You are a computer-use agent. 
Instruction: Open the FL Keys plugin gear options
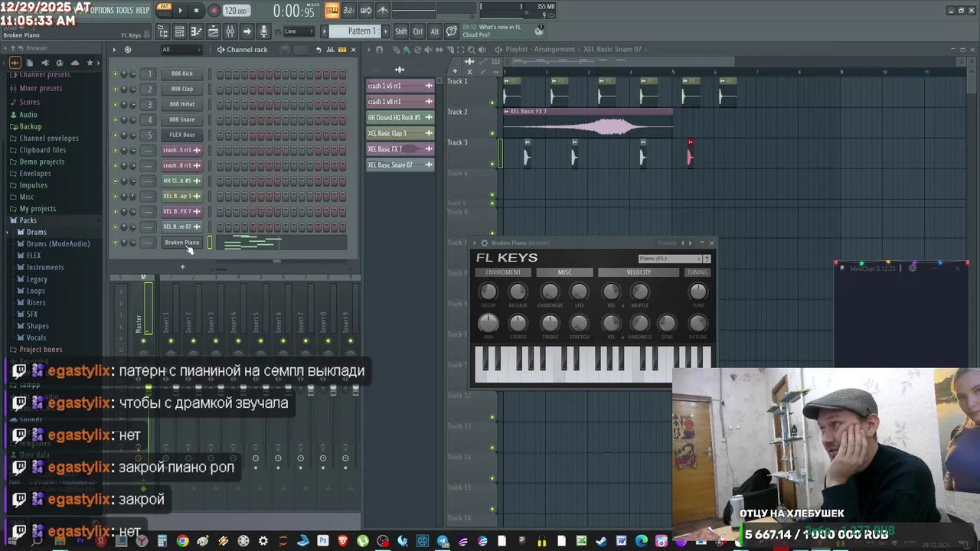[484, 243]
